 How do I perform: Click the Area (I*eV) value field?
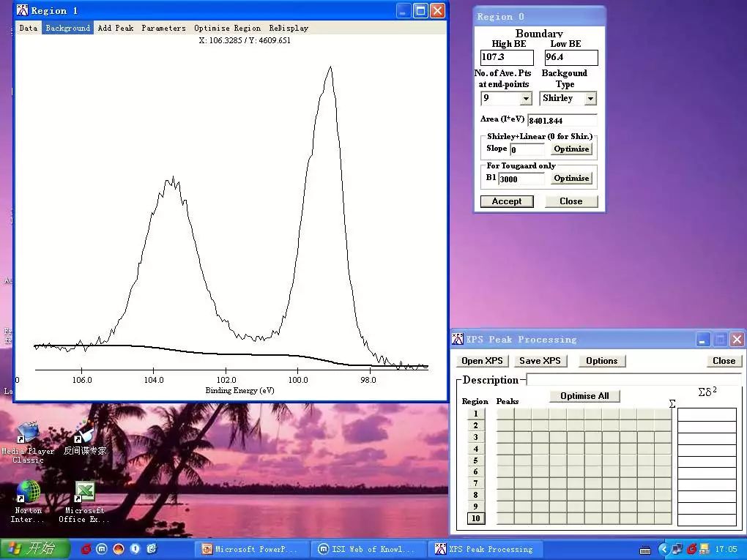pos(562,121)
